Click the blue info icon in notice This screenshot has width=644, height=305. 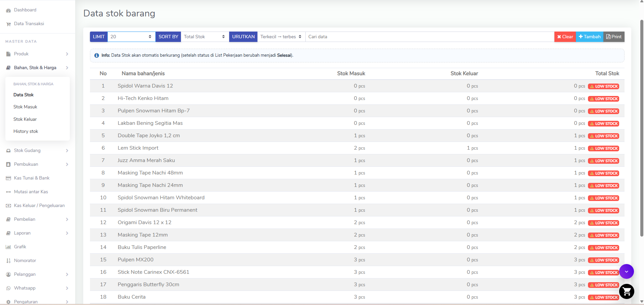(97, 55)
